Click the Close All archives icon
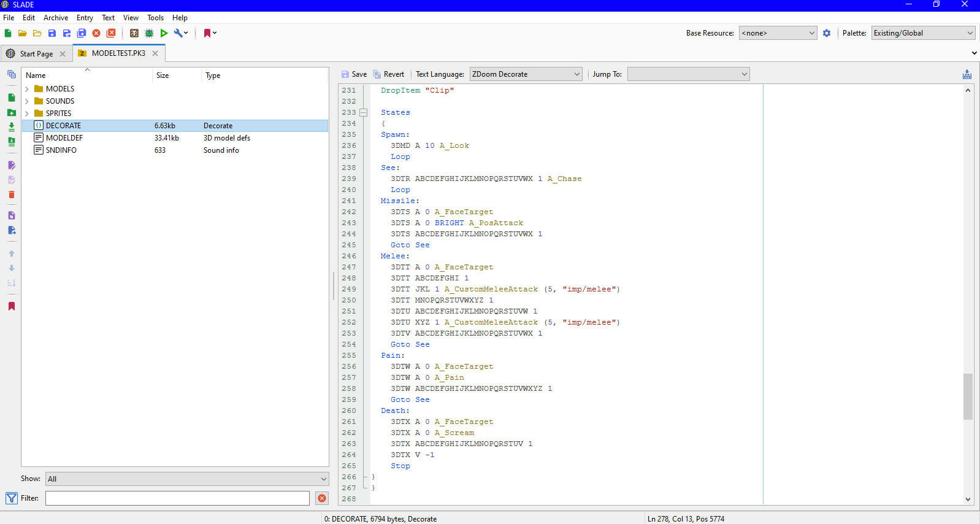 (111, 33)
